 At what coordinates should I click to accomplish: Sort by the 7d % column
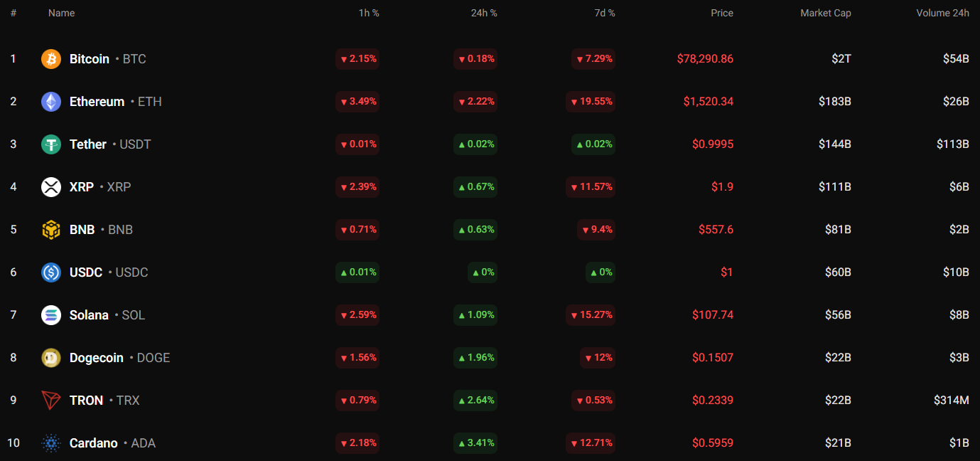pos(603,13)
